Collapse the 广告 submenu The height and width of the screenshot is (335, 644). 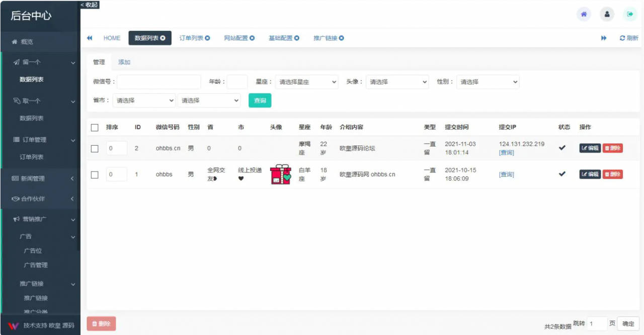point(40,237)
